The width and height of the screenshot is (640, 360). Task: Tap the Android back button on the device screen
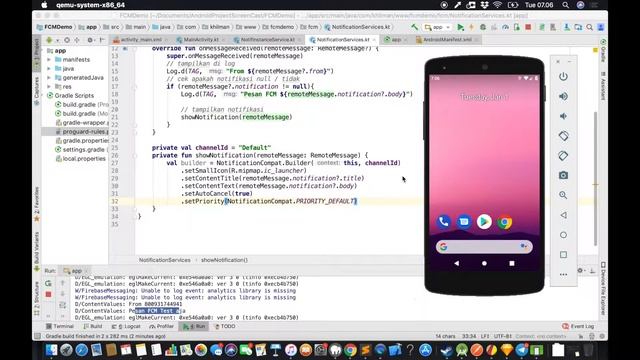(x=456, y=263)
